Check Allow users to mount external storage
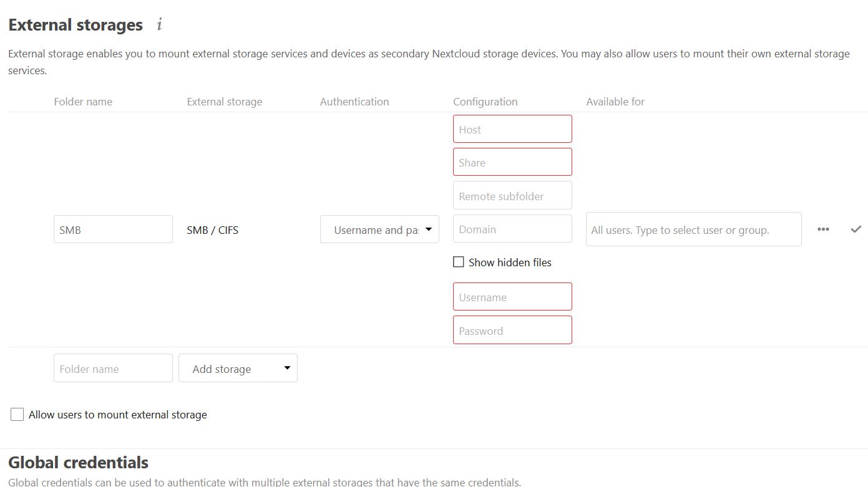The width and height of the screenshot is (868, 487). [x=17, y=415]
